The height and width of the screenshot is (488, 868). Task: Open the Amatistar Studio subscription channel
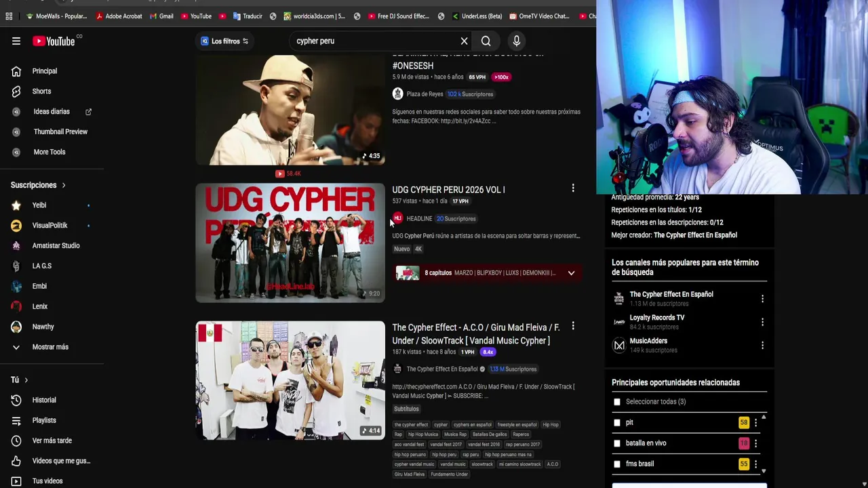(x=56, y=246)
